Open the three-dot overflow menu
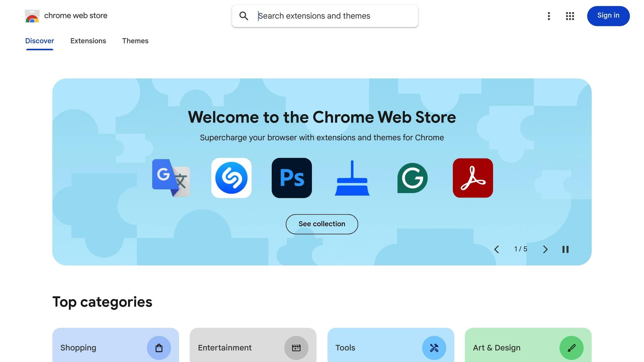The width and height of the screenshot is (644, 362). click(x=549, y=16)
